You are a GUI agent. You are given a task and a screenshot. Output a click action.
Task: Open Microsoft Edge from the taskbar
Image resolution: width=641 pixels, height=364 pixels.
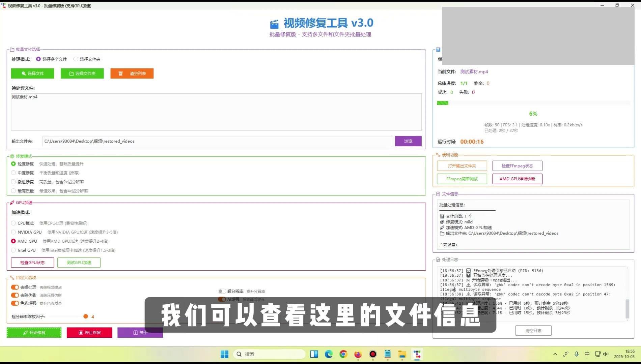[x=329, y=354]
